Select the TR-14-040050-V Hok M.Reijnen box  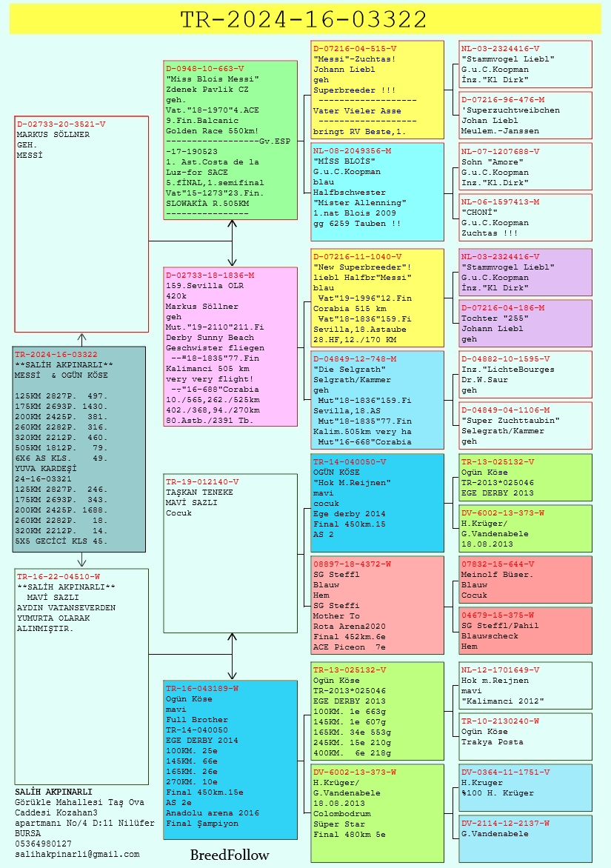coord(378,503)
